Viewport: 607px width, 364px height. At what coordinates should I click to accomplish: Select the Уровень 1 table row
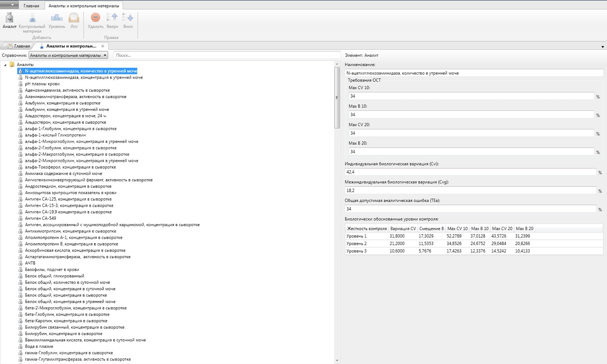pyautogui.click(x=474, y=236)
